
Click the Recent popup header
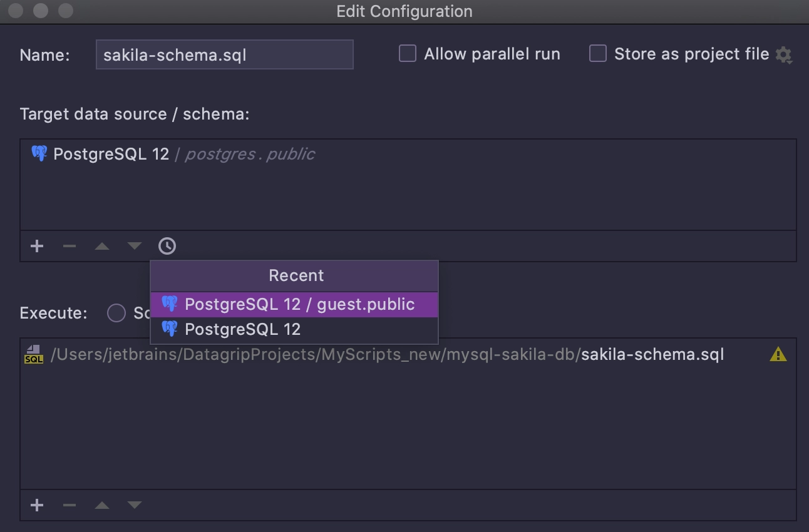294,276
